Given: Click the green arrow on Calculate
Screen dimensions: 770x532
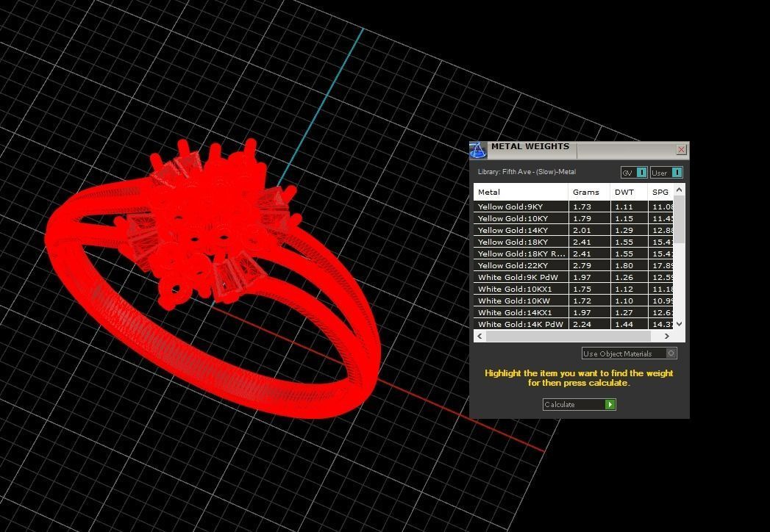Looking at the screenshot, I should (610, 404).
